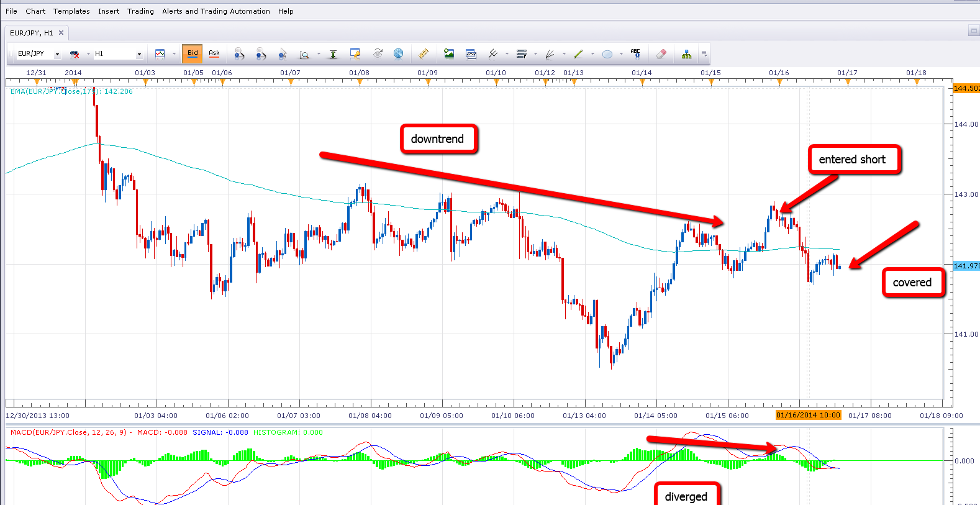Viewport: 980px width, 505px height.
Task: Click the green hierarchy tree icon
Action: (686, 54)
